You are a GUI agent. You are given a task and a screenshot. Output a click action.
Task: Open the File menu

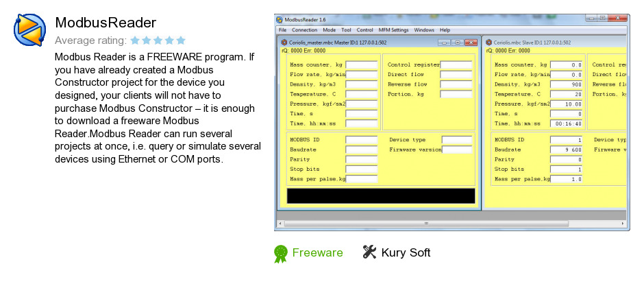[282, 30]
